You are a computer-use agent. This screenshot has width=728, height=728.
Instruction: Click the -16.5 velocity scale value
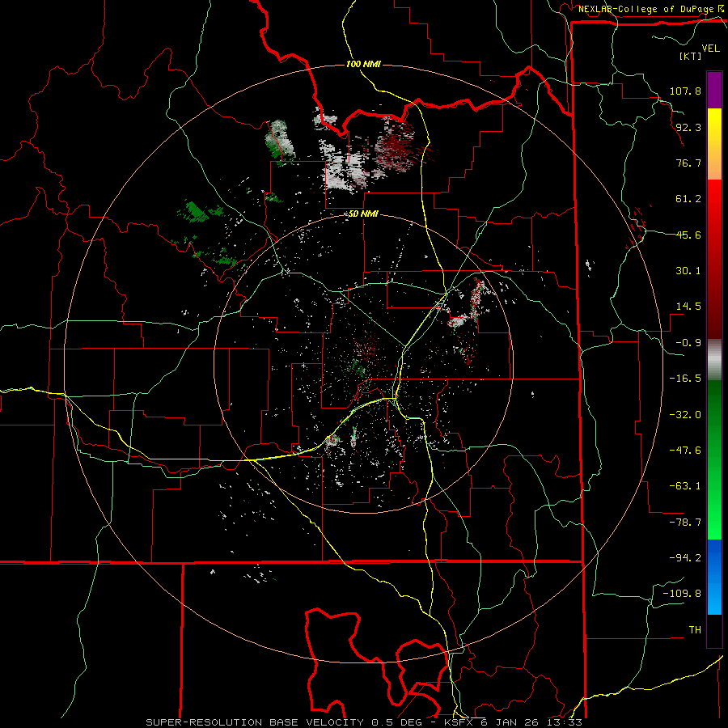tap(685, 379)
